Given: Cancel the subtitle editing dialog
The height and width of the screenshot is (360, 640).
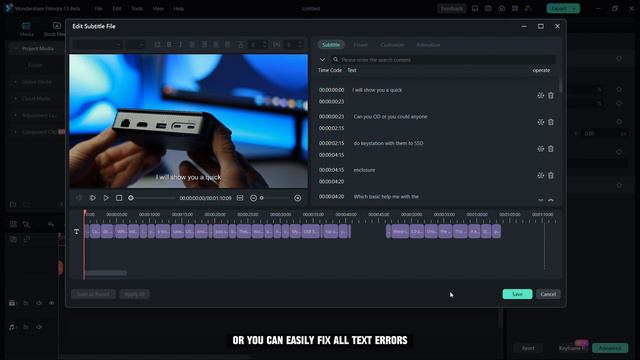Looking at the screenshot, I should point(548,294).
